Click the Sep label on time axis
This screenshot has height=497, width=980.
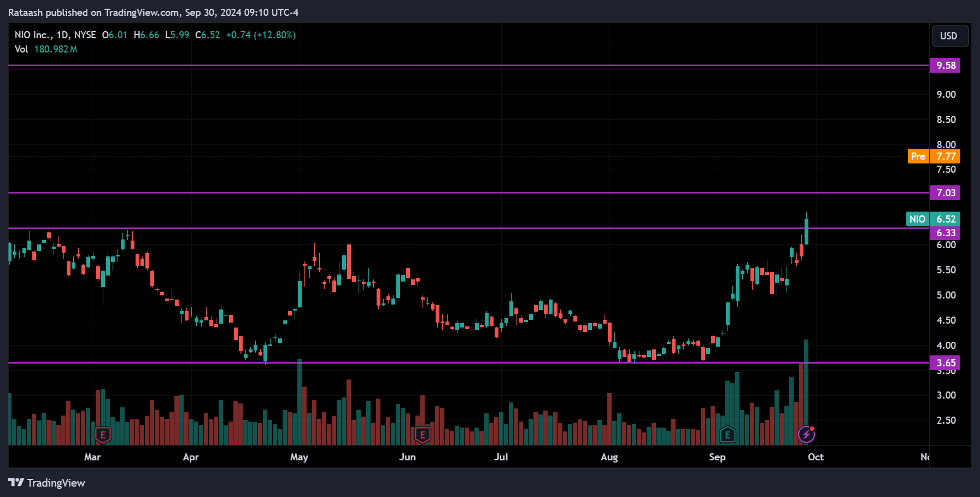(717, 457)
